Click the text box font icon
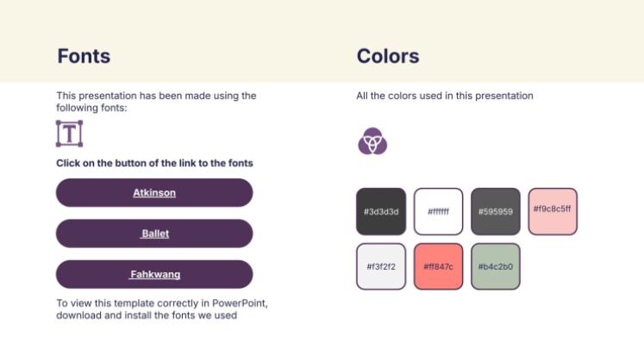 [x=69, y=134]
